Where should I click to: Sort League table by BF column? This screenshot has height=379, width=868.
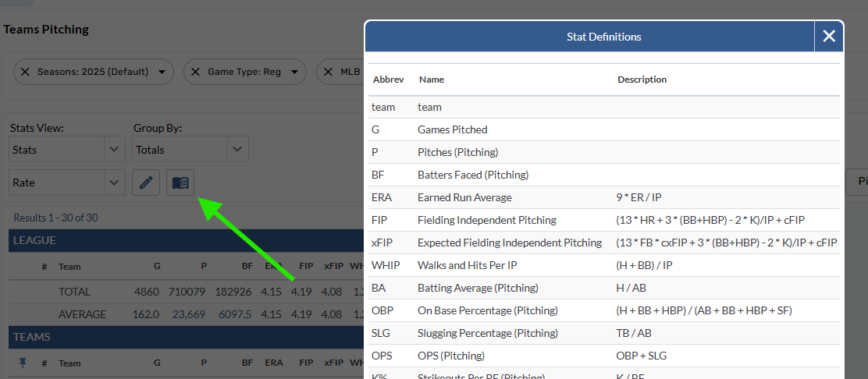247,266
